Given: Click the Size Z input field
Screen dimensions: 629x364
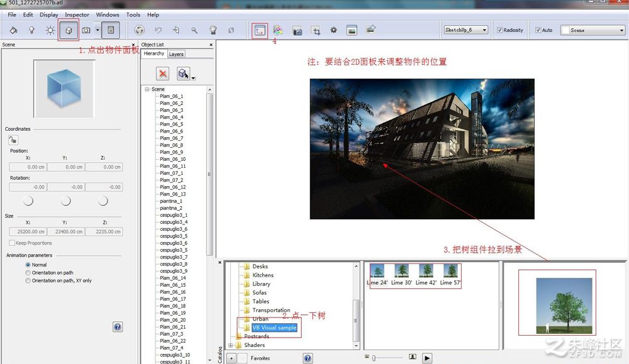Looking at the screenshot, I should [104, 231].
